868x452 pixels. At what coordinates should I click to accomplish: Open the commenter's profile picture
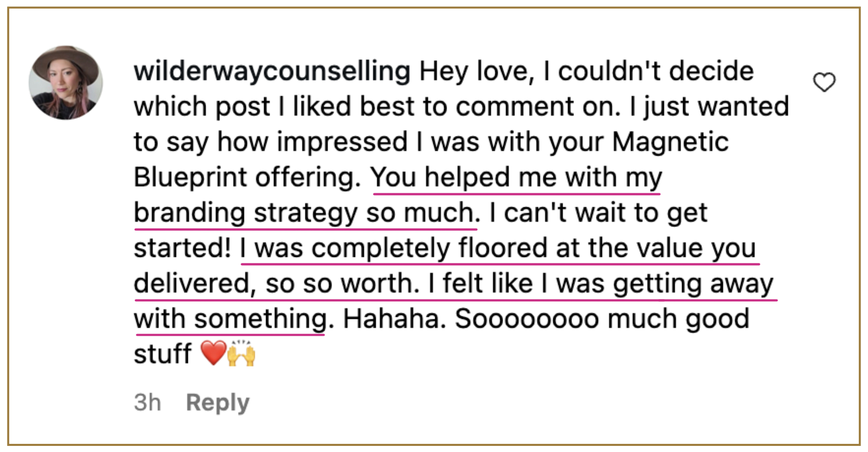66,83
